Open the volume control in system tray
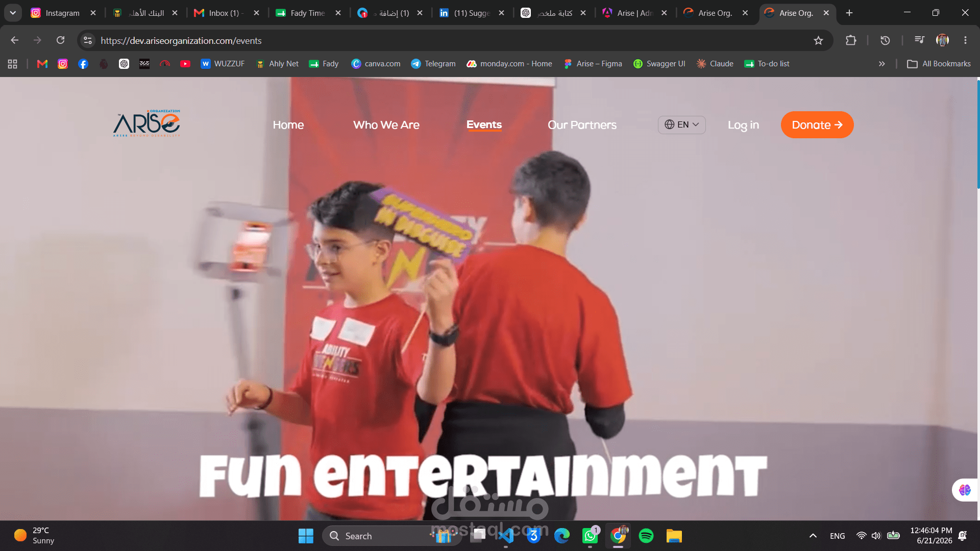Image resolution: width=980 pixels, height=551 pixels. (x=876, y=536)
